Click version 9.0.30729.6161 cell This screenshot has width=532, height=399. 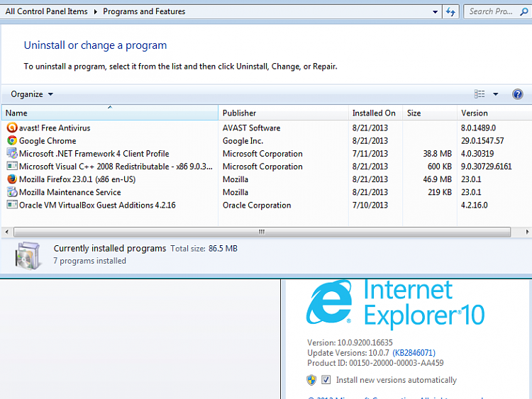pyautogui.click(x=486, y=167)
